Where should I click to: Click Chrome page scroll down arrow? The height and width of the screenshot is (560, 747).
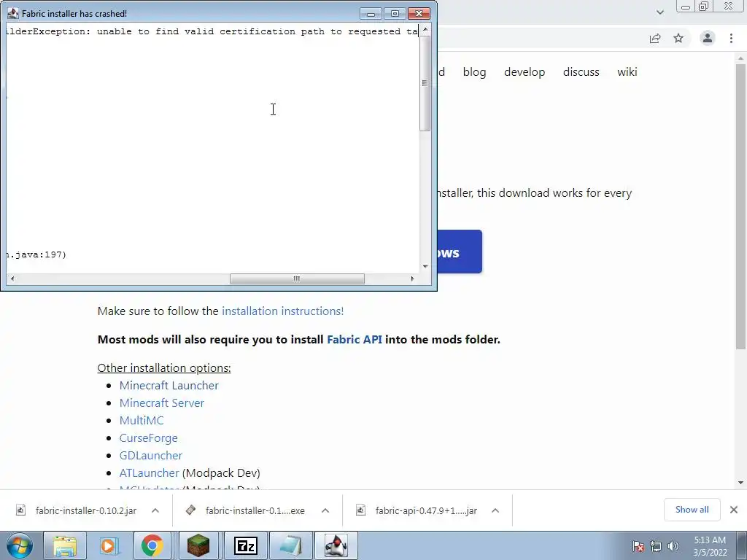click(740, 483)
